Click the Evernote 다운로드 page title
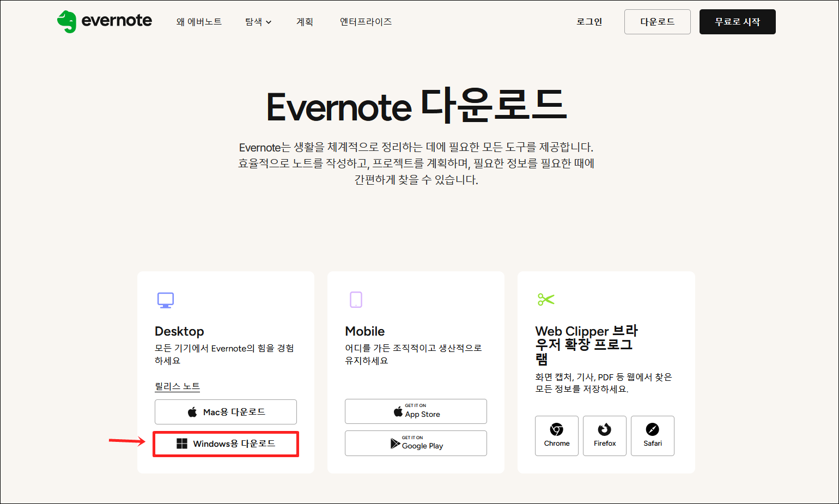839x504 pixels. (417, 106)
